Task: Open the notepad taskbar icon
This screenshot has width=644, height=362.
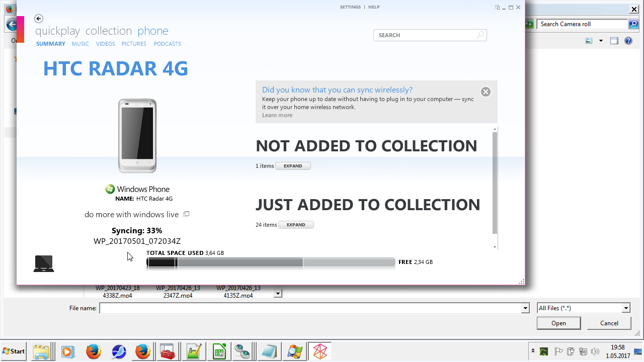Action: [x=269, y=351]
